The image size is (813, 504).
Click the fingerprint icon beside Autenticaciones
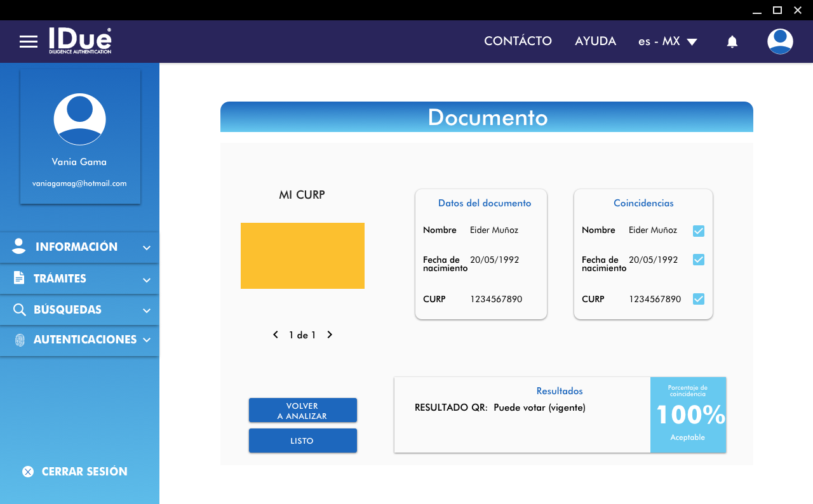(20, 340)
